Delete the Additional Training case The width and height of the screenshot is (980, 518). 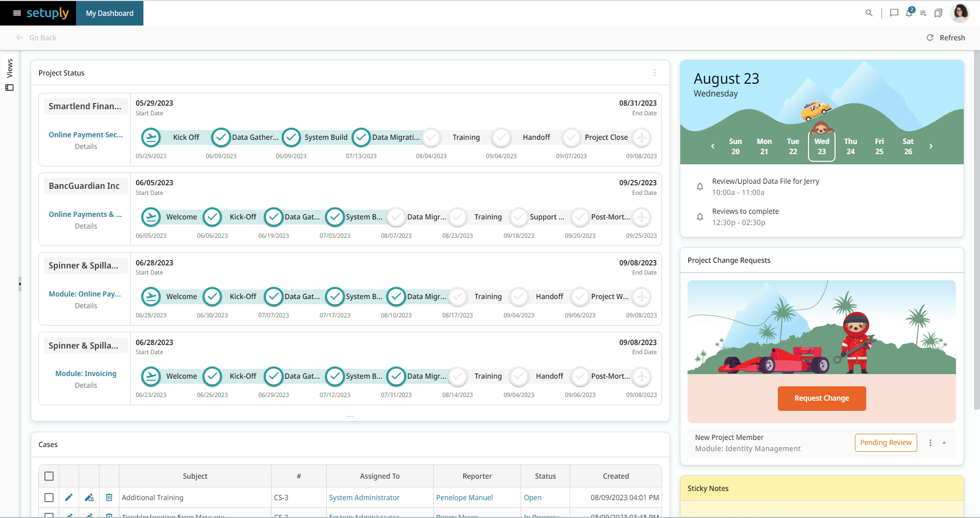109,498
